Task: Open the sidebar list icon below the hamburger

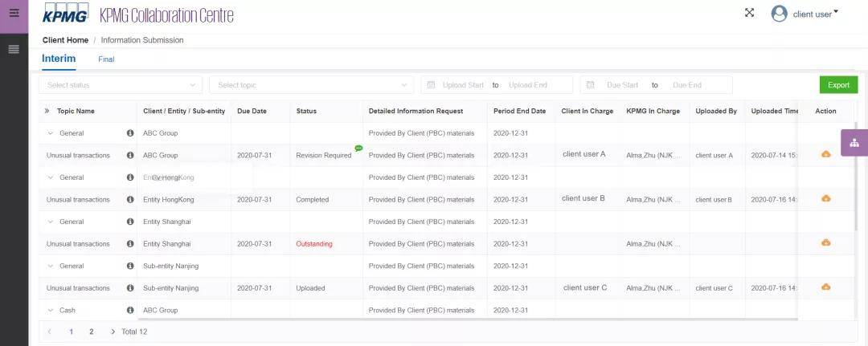Action: (x=14, y=50)
